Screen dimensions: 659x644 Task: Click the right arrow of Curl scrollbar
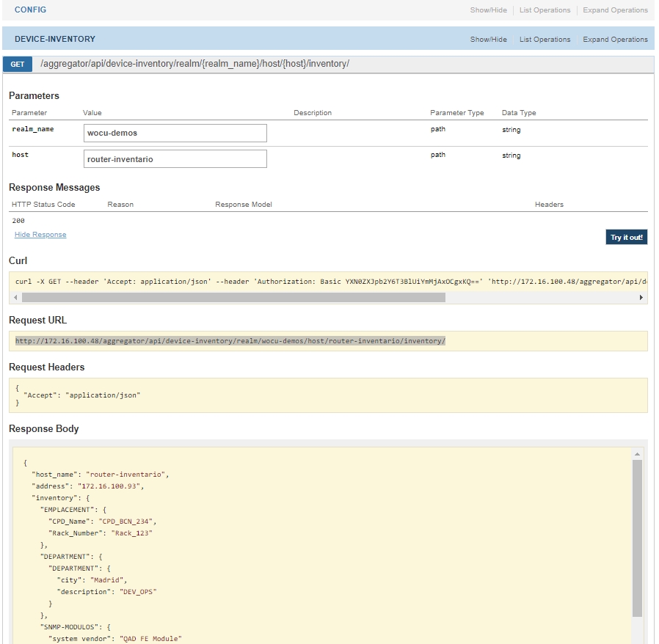(x=641, y=297)
